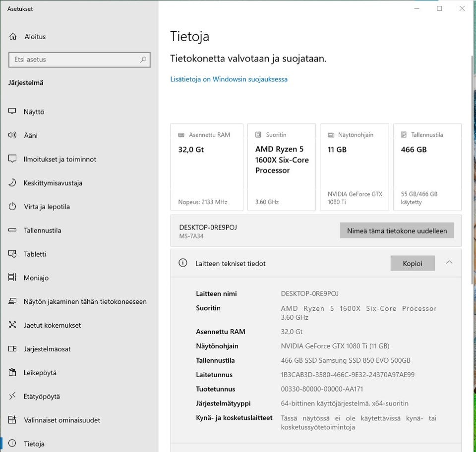Click the Tietokonetta valvotaan ja suojataan text
The width and height of the screenshot is (476, 452).
[248, 58]
